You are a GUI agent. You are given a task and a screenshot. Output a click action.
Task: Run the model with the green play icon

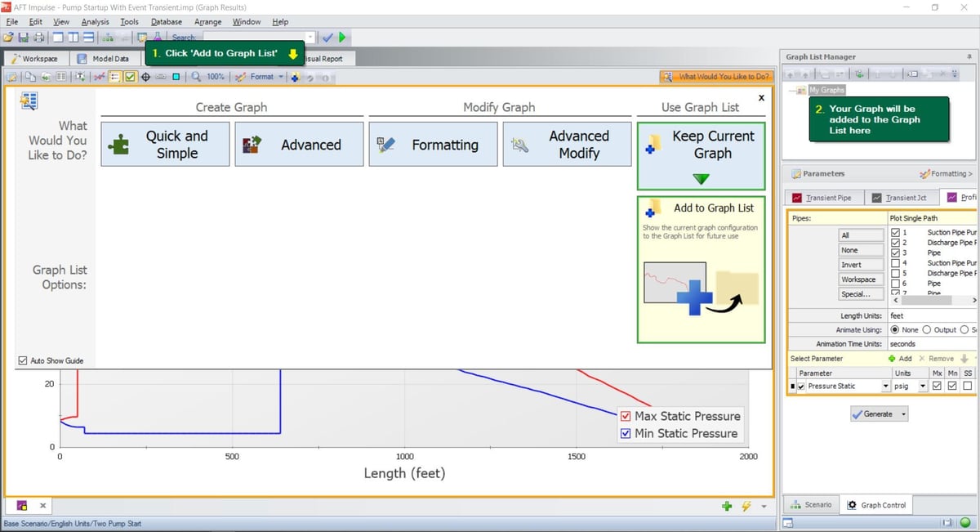click(x=342, y=37)
